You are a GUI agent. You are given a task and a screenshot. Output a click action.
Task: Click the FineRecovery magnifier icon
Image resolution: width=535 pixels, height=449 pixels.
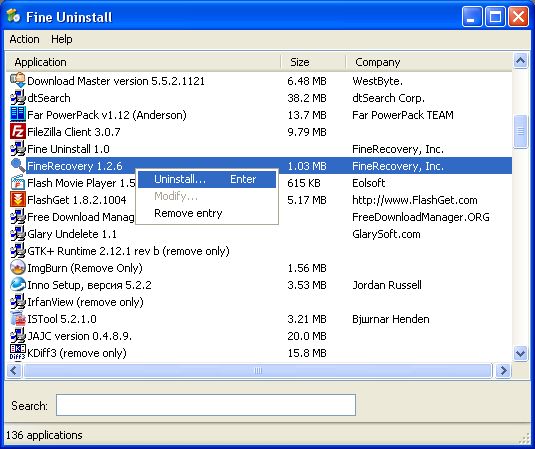point(18,166)
